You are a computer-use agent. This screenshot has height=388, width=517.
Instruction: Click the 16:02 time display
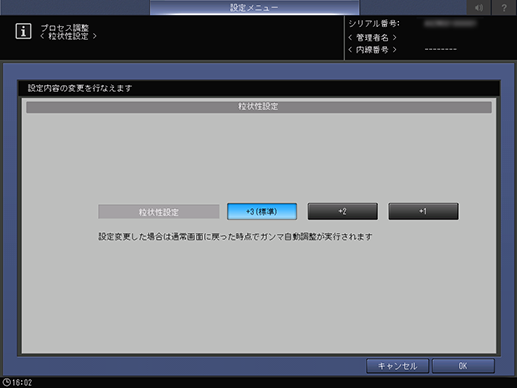pos(22,382)
